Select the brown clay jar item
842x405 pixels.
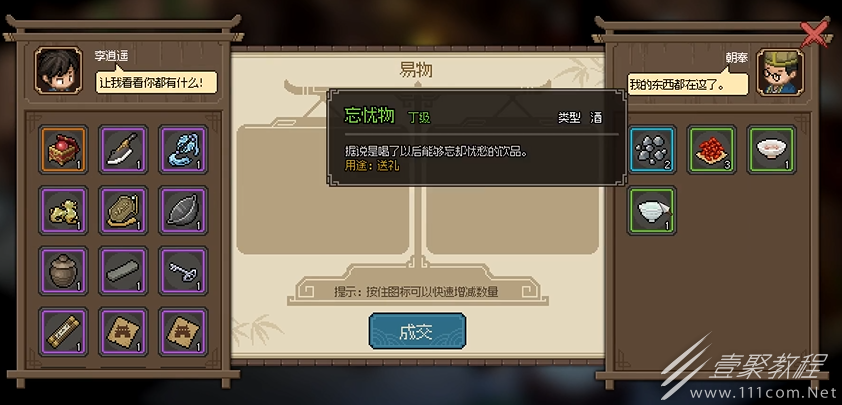tap(63, 271)
